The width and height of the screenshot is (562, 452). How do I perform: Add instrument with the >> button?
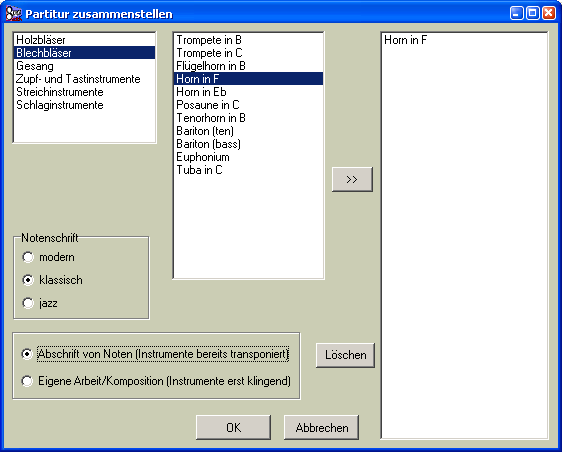352,179
